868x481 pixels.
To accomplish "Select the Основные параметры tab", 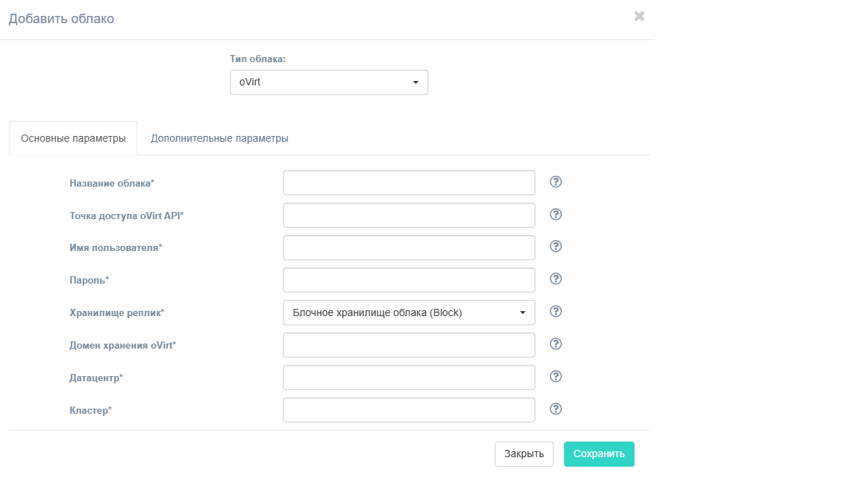I will coord(73,138).
